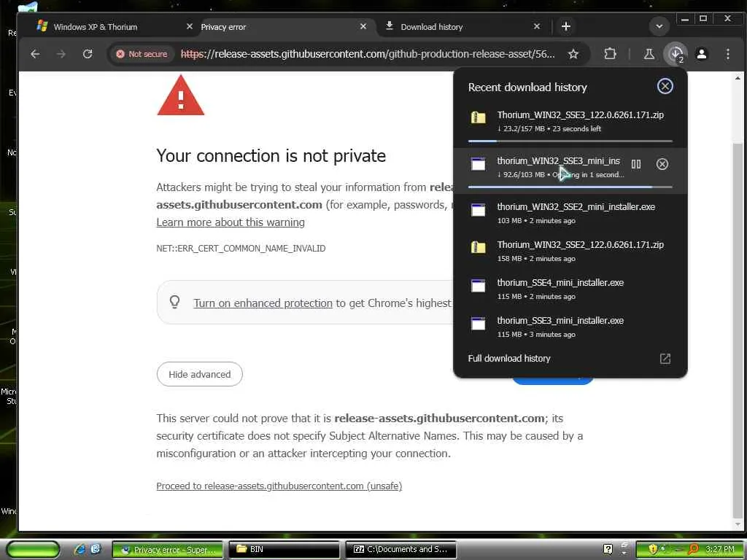Open the green Start button

coord(34,550)
